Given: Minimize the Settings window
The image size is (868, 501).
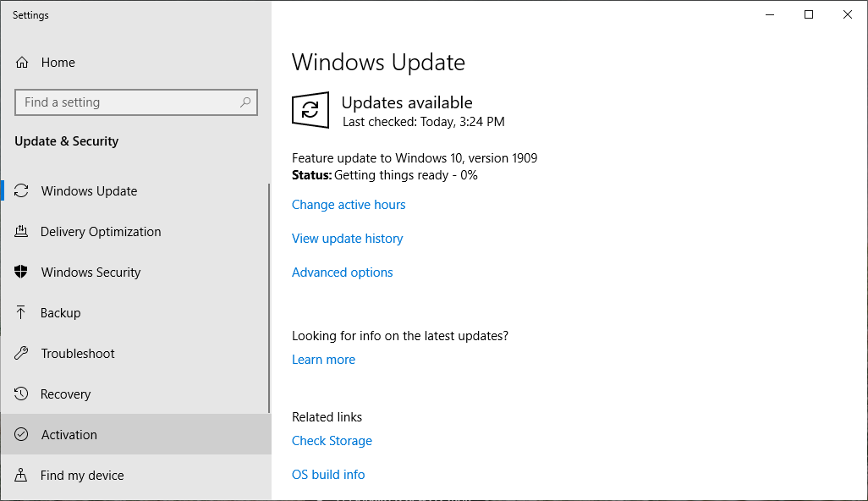Looking at the screenshot, I should 770,15.
